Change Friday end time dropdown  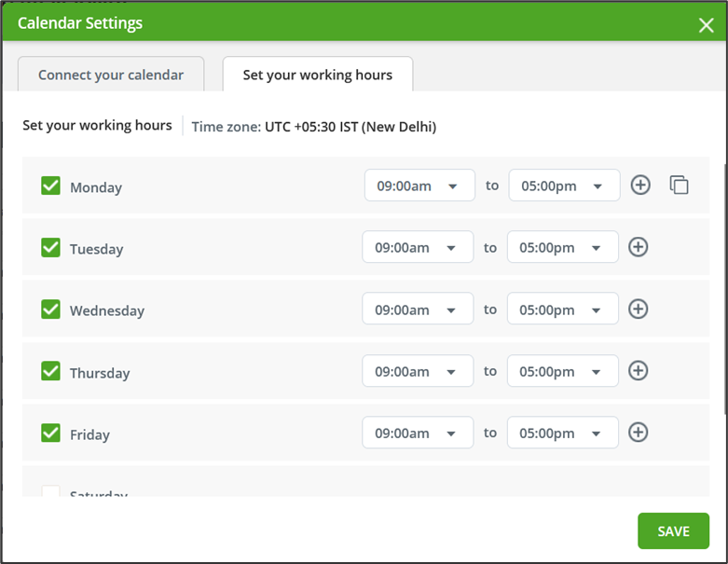563,433
